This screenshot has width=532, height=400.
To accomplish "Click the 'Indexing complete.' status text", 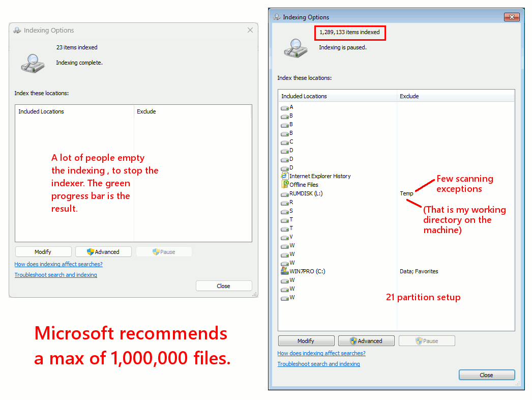I will 79,63.
